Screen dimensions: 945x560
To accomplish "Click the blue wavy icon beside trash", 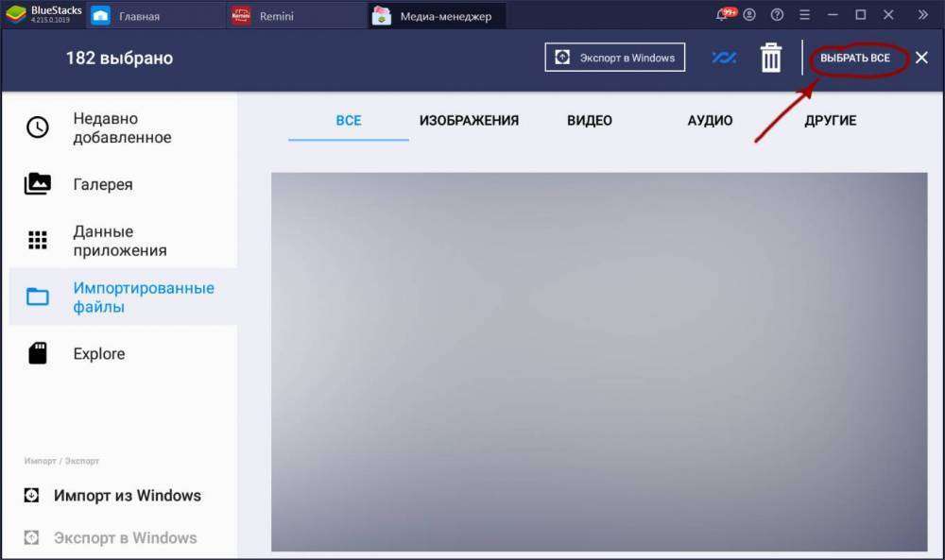I will (724, 59).
